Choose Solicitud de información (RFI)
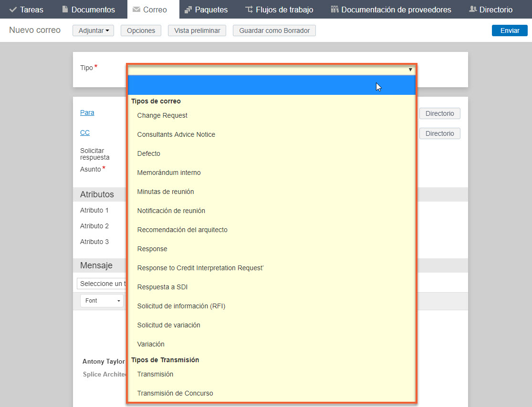The image size is (532, 407). [x=271, y=306]
